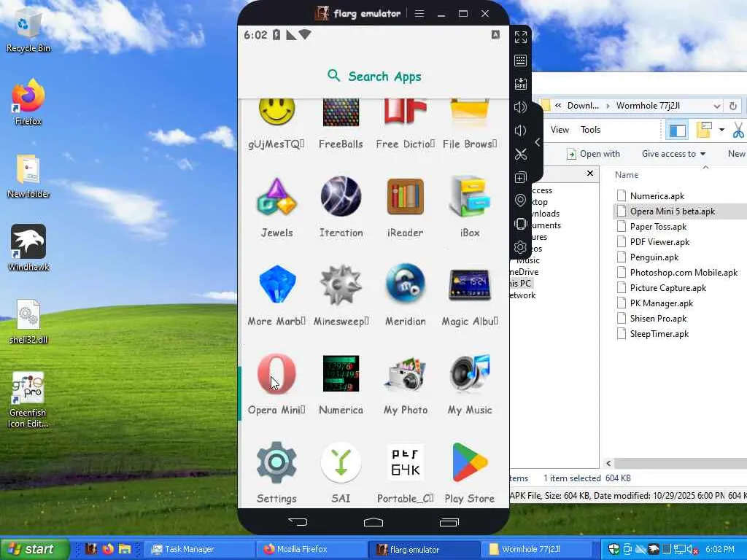Click the Explorer refresh button
The image size is (747, 560).
(734, 106)
